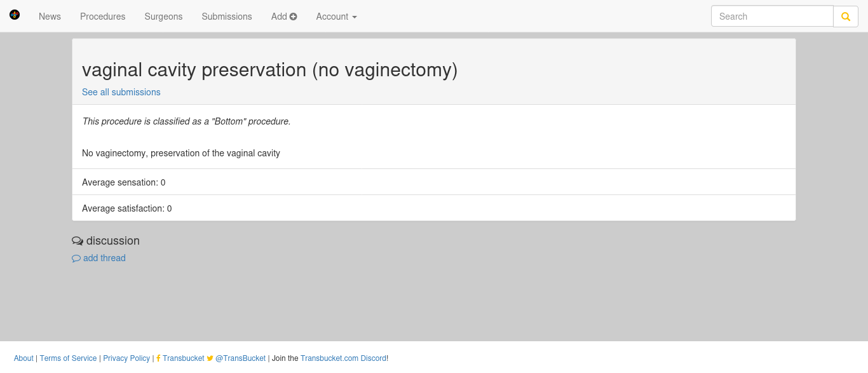The image size is (868, 373).
Task: Open Terms of Service link
Action: (68, 358)
